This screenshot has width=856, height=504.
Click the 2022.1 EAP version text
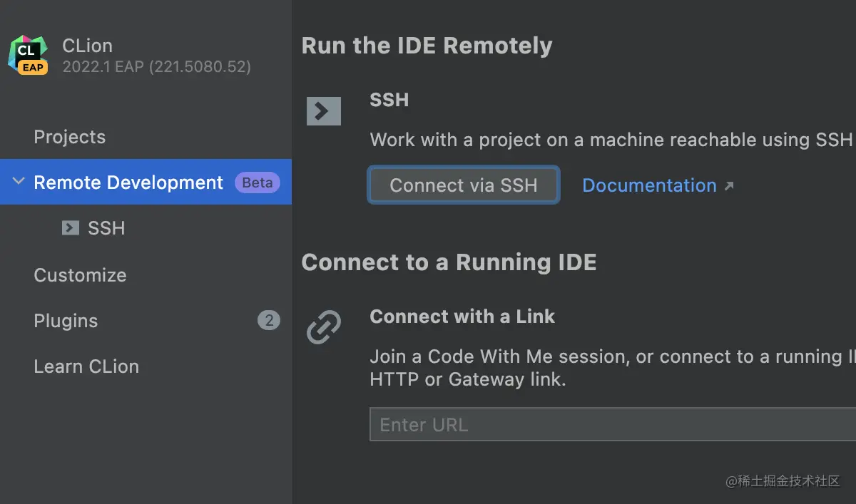pyautogui.click(x=157, y=67)
